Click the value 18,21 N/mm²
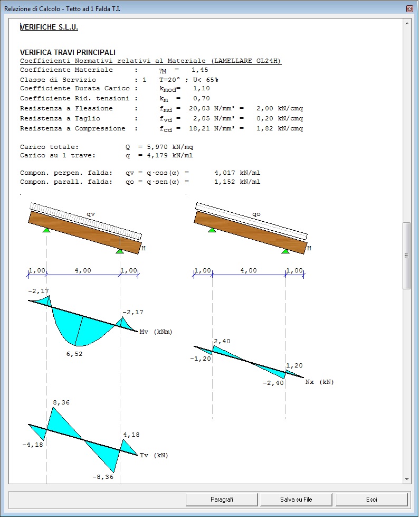The height and width of the screenshot is (518, 420). pos(212,128)
